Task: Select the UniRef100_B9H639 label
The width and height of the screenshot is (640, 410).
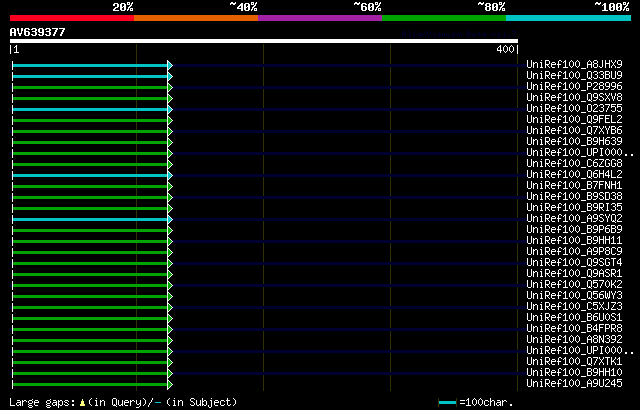Action: pos(574,142)
